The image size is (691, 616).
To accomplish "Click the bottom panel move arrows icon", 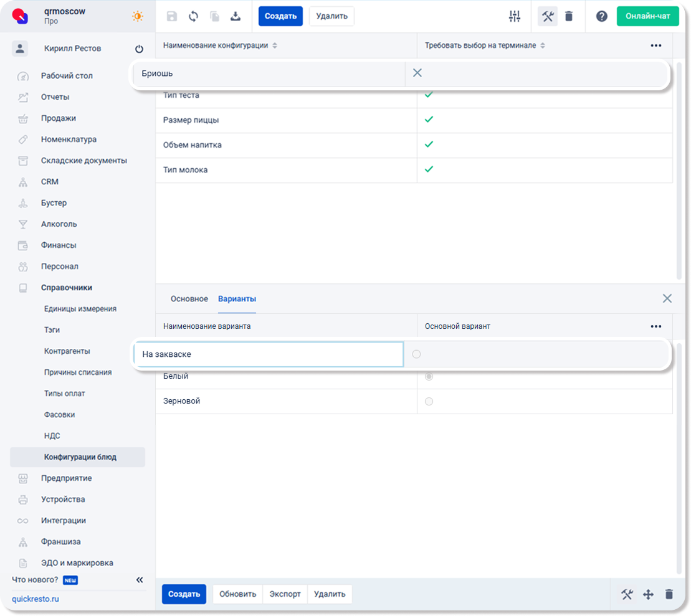I will pyautogui.click(x=648, y=594).
